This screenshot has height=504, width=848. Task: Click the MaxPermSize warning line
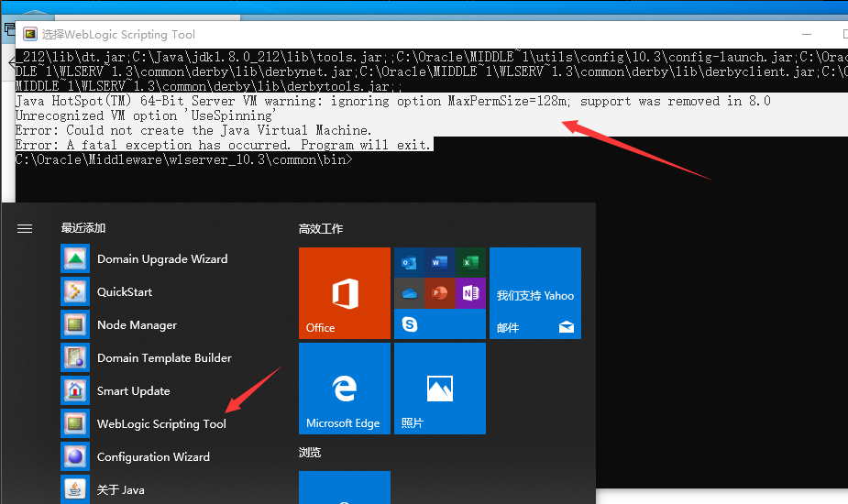[x=393, y=101]
